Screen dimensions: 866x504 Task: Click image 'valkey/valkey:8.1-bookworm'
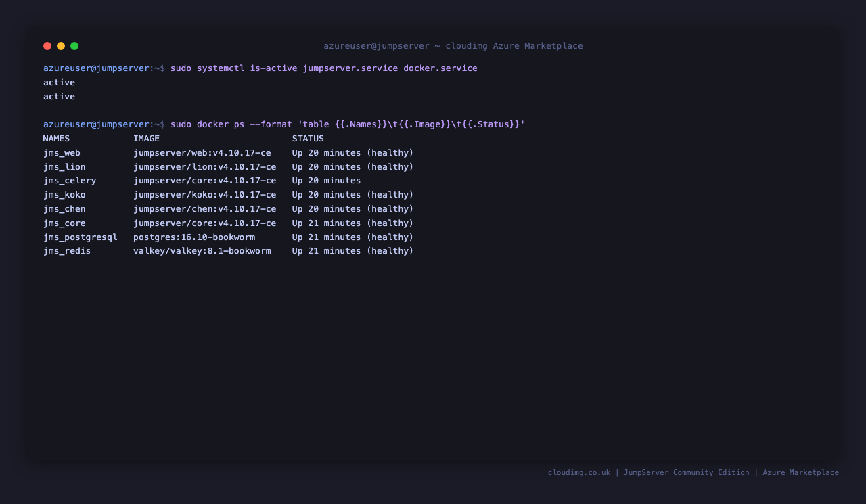pyautogui.click(x=202, y=251)
